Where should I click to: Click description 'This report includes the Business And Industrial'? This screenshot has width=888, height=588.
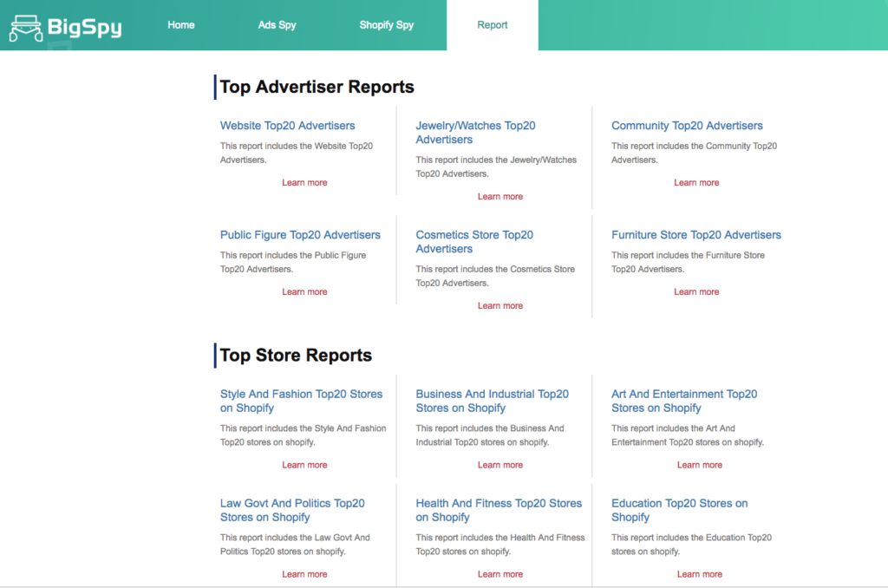[490, 435]
